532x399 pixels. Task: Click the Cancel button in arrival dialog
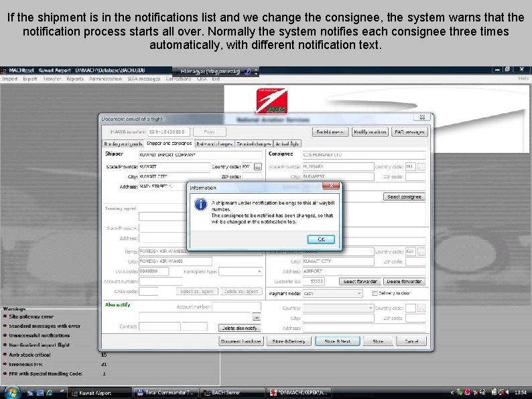click(x=411, y=341)
